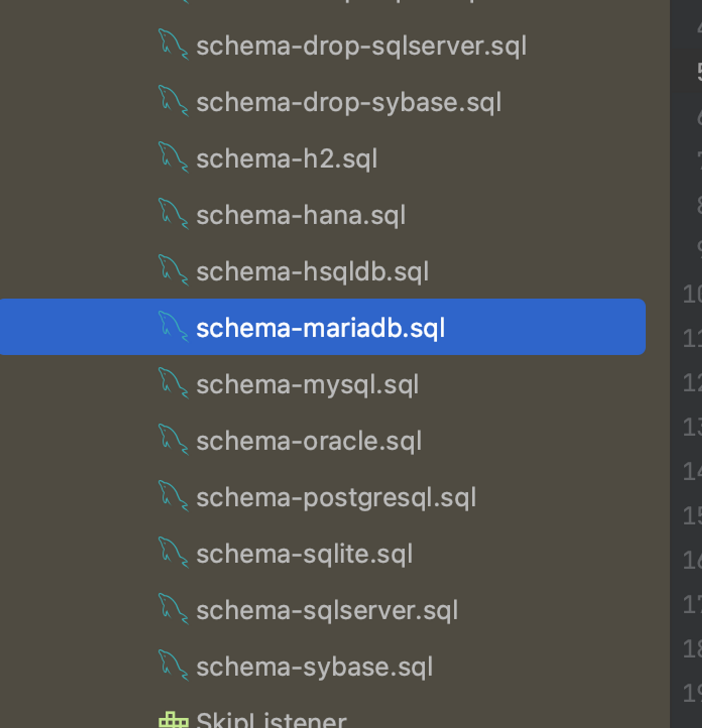Choose schema-oracle.sql from the file list

point(309,441)
